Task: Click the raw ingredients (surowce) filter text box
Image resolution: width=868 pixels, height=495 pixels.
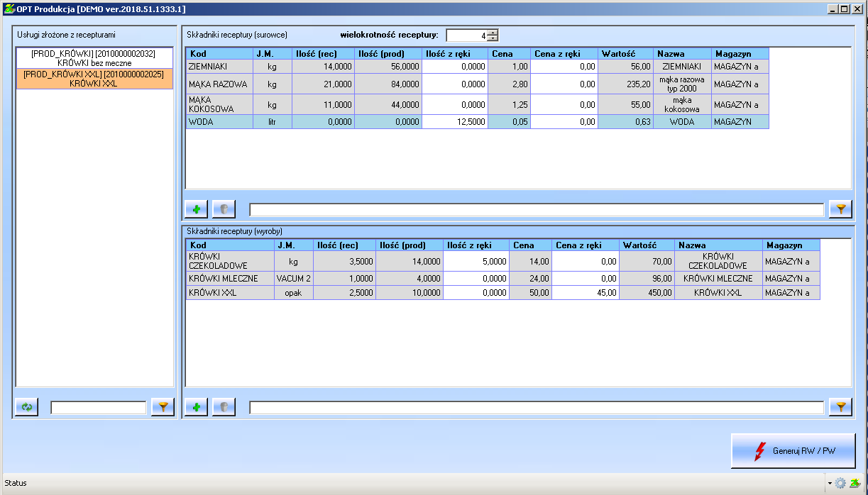Action: pos(537,209)
